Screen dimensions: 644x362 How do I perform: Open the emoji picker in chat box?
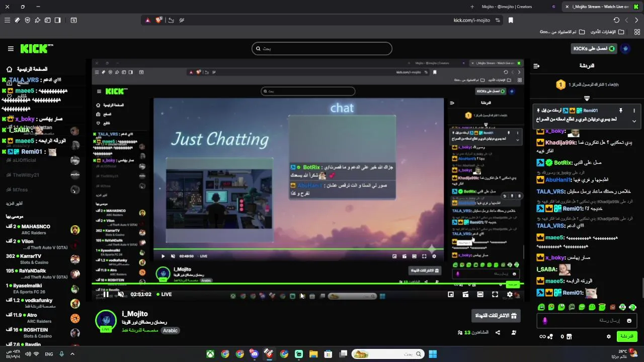pos(629,321)
